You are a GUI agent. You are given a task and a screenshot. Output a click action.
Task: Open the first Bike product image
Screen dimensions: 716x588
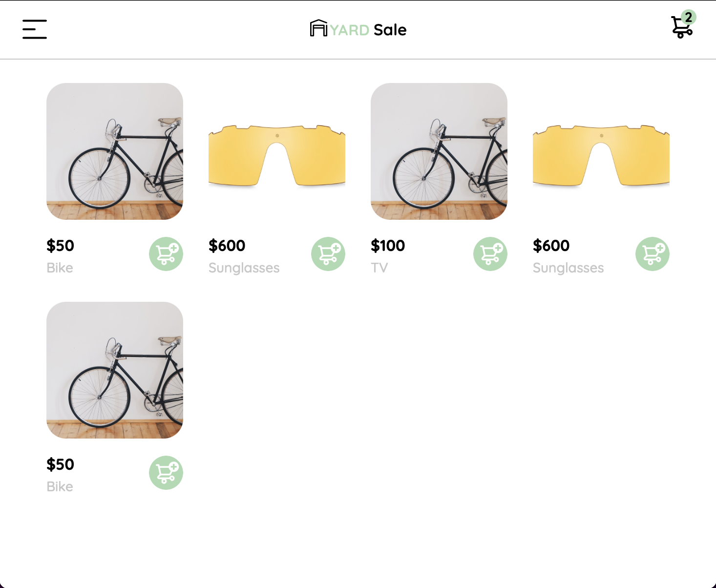click(115, 152)
